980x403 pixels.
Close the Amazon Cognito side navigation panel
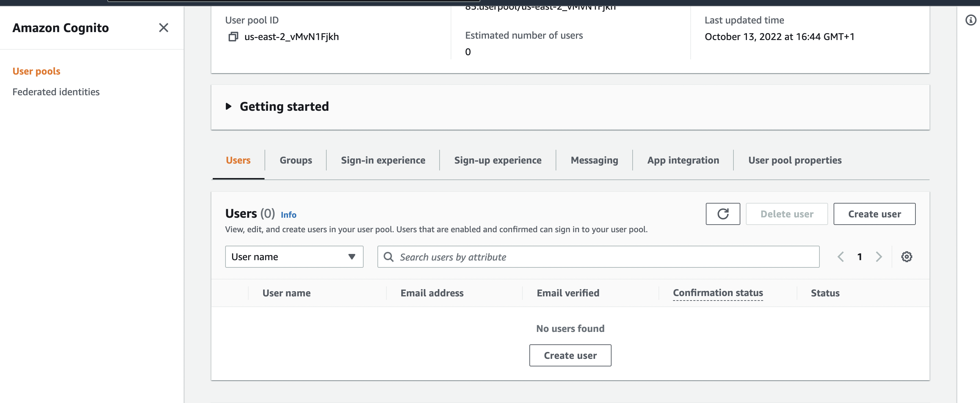pyautogui.click(x=164, y=28)
